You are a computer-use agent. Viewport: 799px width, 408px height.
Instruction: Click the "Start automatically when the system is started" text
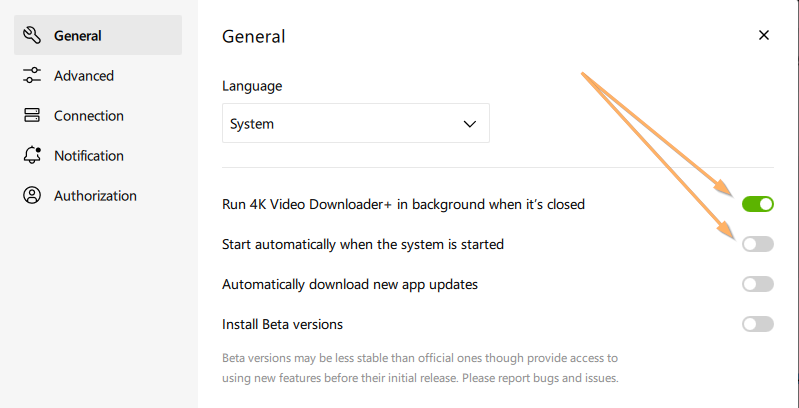click(363, 244)
